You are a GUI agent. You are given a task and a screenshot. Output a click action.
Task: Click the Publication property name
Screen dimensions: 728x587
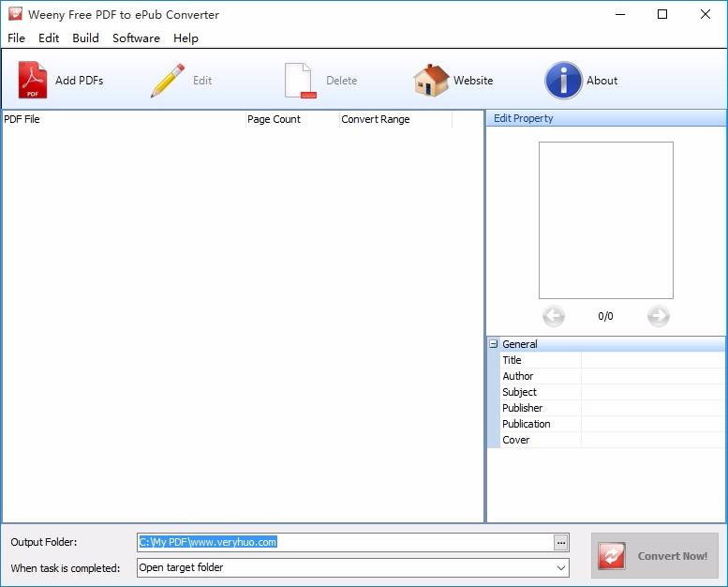tap(526, 424)
